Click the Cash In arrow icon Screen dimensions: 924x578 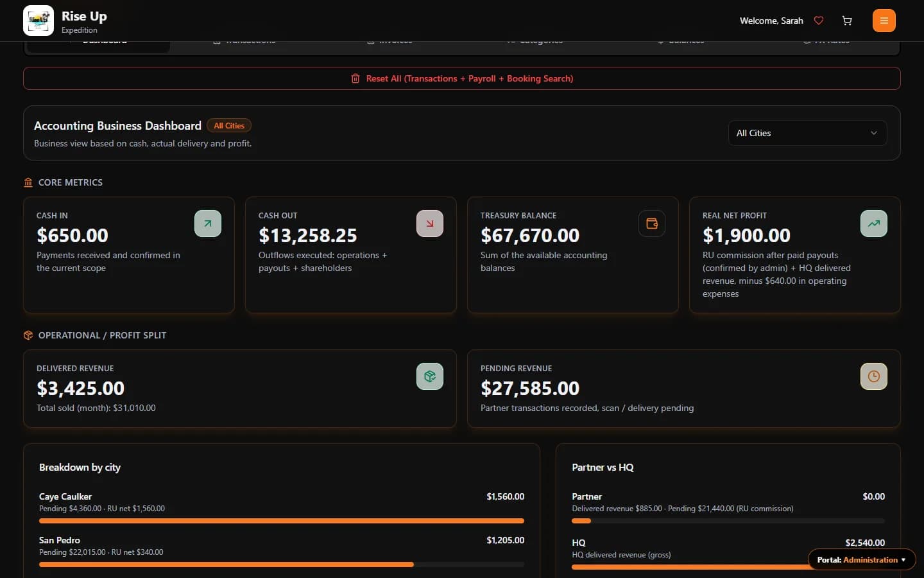click(x=208, y=223)
